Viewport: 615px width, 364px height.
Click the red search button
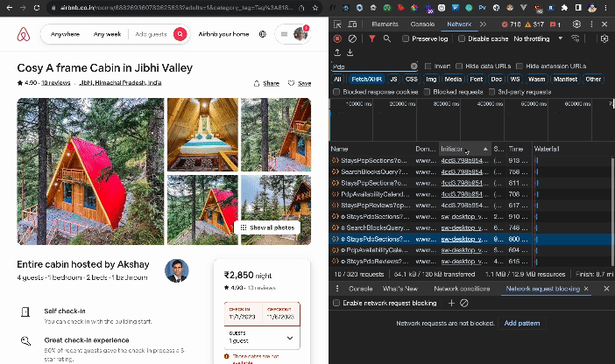[x=180, y=34]
